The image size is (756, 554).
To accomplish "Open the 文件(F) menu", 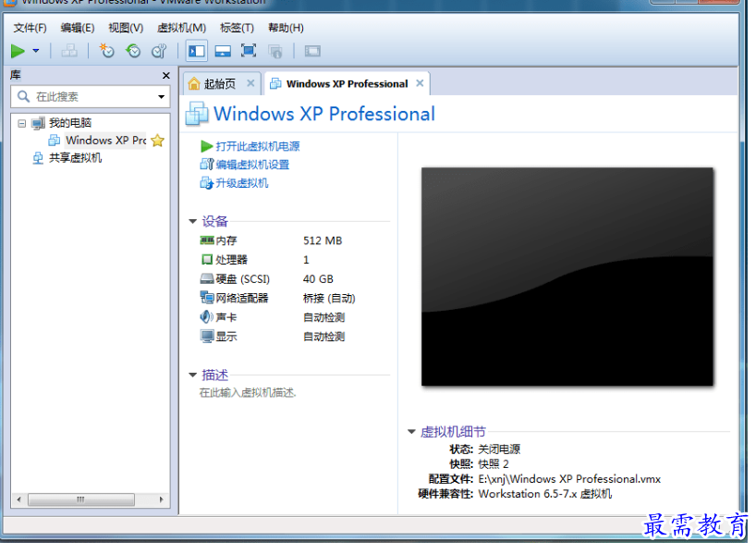I will pyautogui.click(x=30, y=28).
